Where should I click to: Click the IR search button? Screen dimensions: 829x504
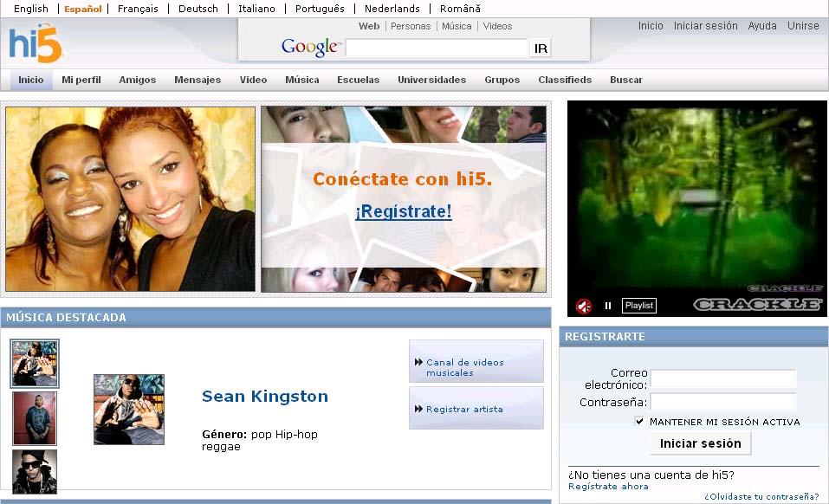coord(541,48)
